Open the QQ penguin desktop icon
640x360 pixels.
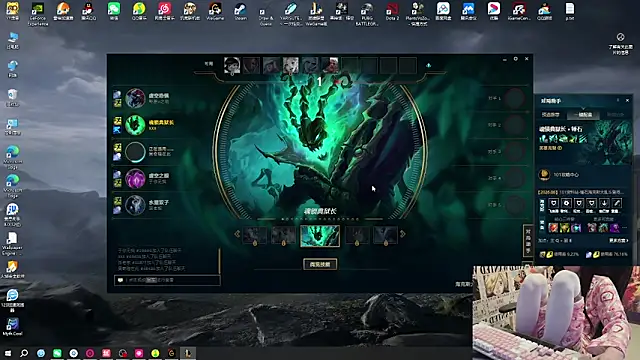(89, 11)
